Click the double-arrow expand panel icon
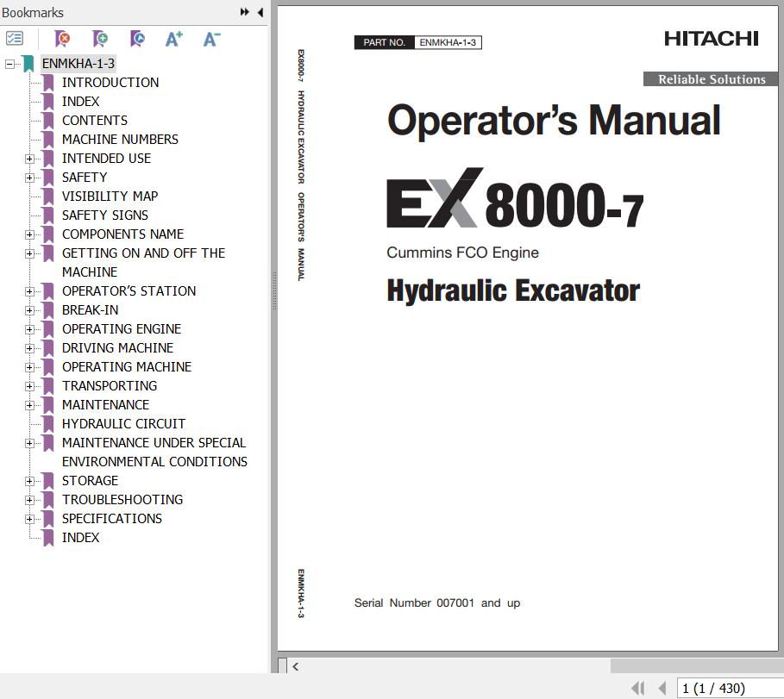 [244, 12]
